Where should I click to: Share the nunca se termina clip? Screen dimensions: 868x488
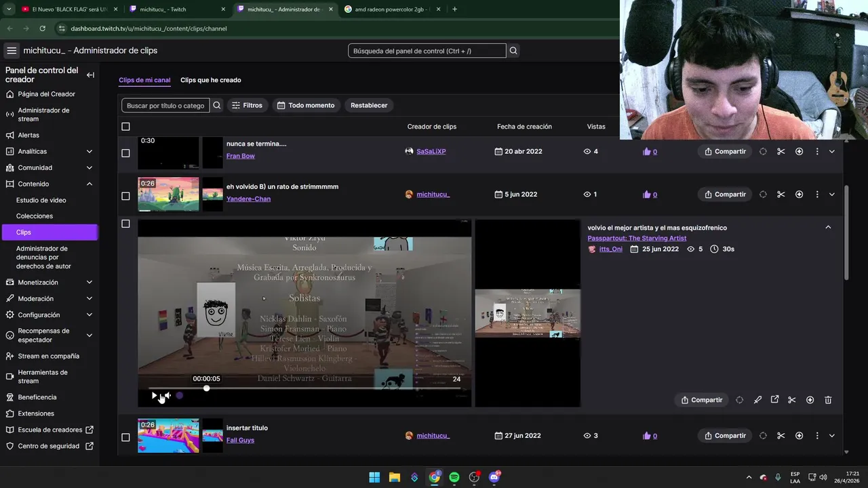pyautogui.click(x=725, y=151)
